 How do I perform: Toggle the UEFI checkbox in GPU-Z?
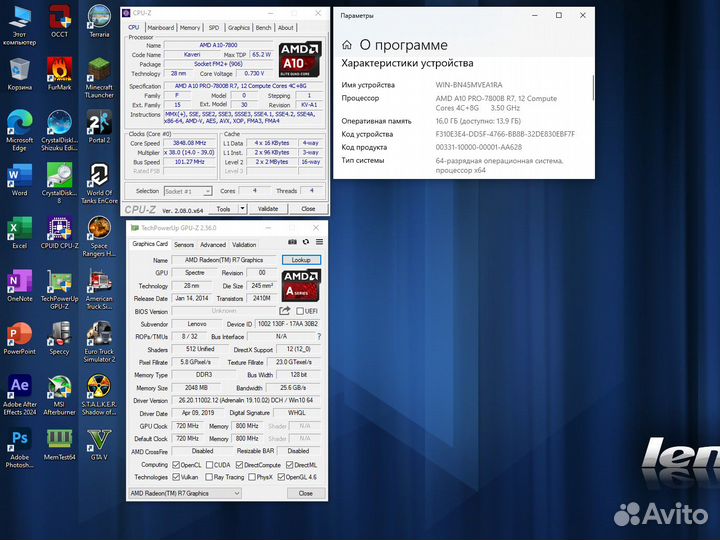[300, 311]
